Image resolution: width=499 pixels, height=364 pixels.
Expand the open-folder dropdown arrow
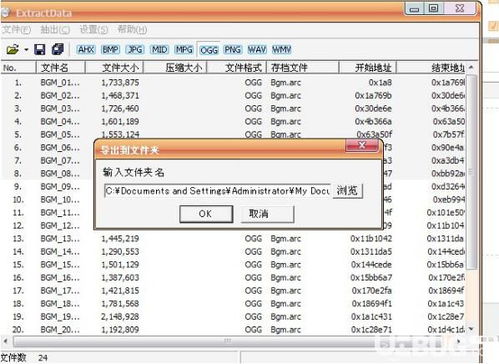click(26, 50)
